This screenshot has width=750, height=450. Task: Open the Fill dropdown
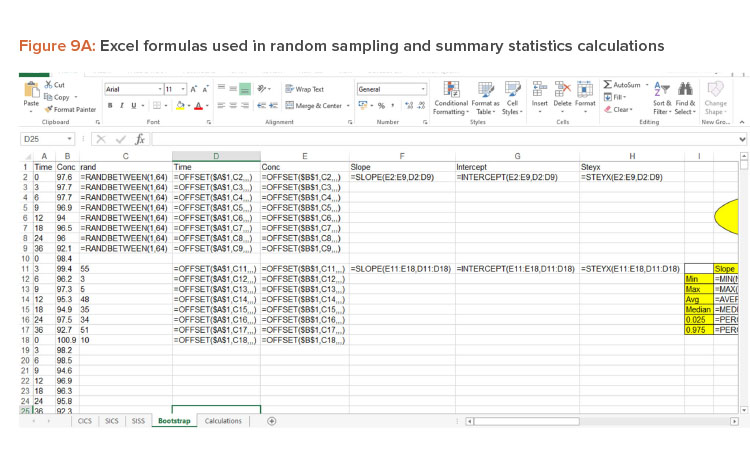pos(615,97)
